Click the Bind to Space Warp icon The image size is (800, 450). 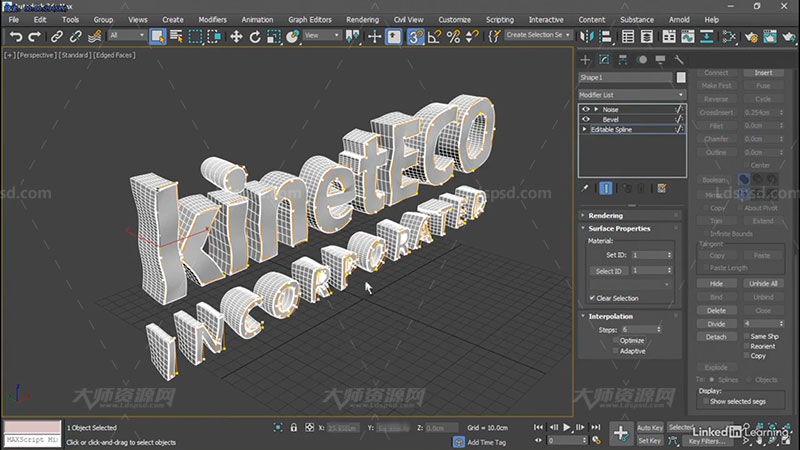click(94, 36)
